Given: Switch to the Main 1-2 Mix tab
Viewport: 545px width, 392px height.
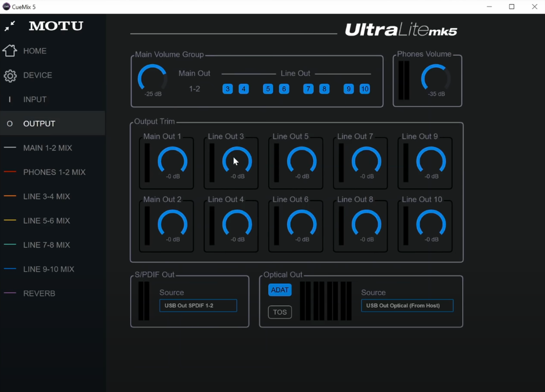Looking at the screenshot, I should (x=48, y=148).
